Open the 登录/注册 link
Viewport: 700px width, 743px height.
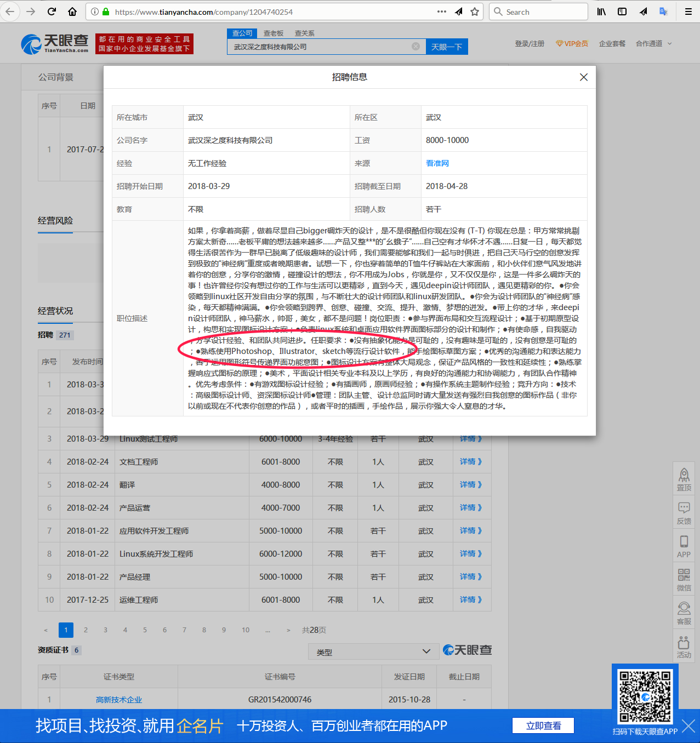click(x=530, y=43)
